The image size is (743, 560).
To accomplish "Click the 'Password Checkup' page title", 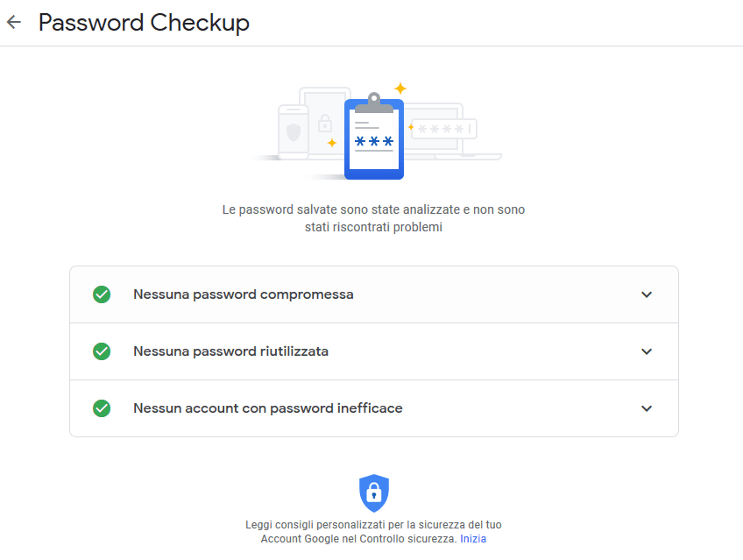I will click(144, 23).
